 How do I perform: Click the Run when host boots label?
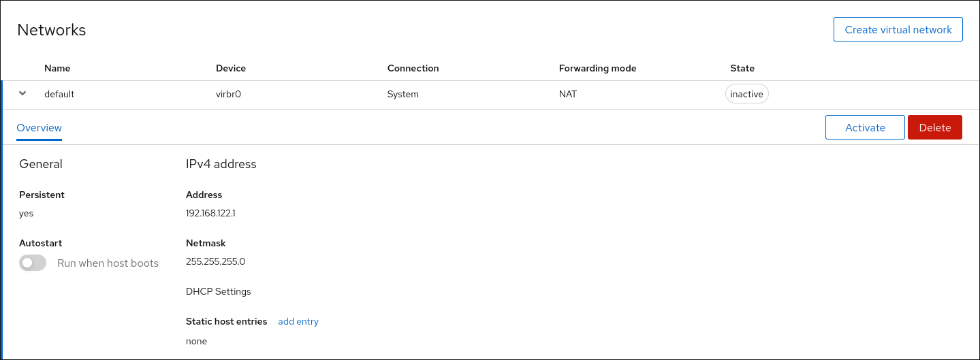[108, 263]
